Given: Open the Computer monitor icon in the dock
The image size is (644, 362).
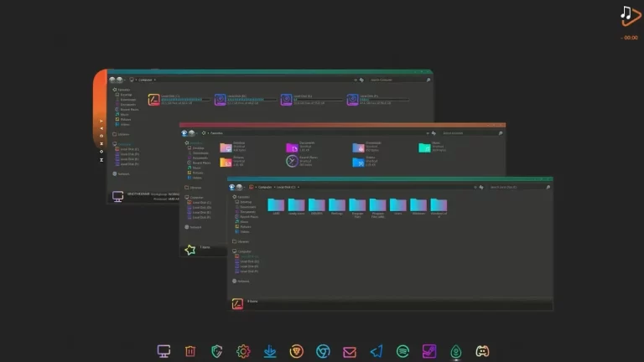Looking at the screenshot, I should click(164, 351).
